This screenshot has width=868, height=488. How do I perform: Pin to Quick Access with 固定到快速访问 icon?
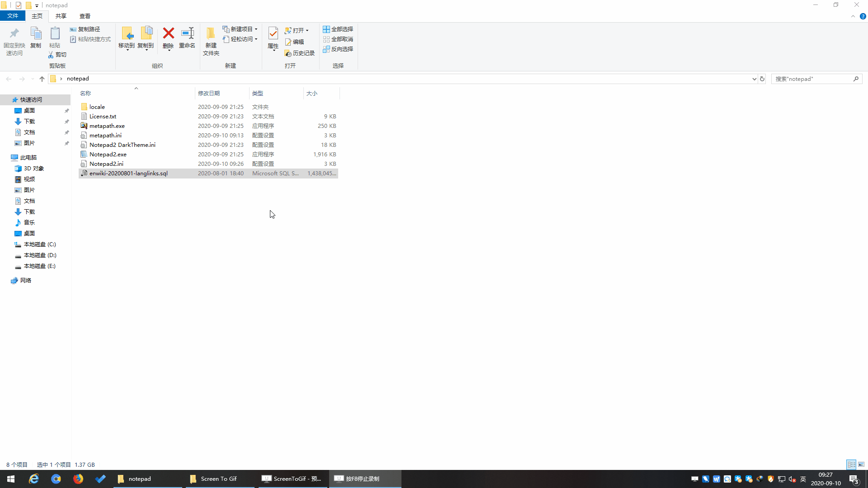click(14, 40)
